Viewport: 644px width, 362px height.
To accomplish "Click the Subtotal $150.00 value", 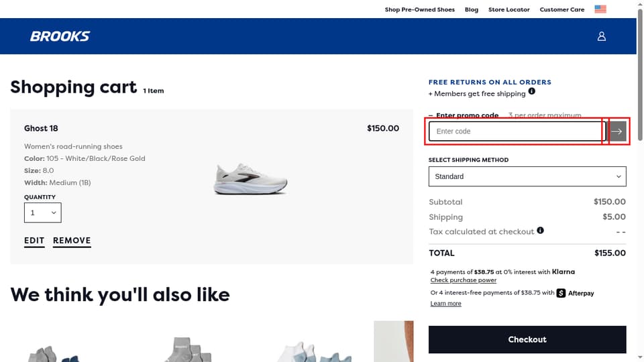I will [610, 202].
